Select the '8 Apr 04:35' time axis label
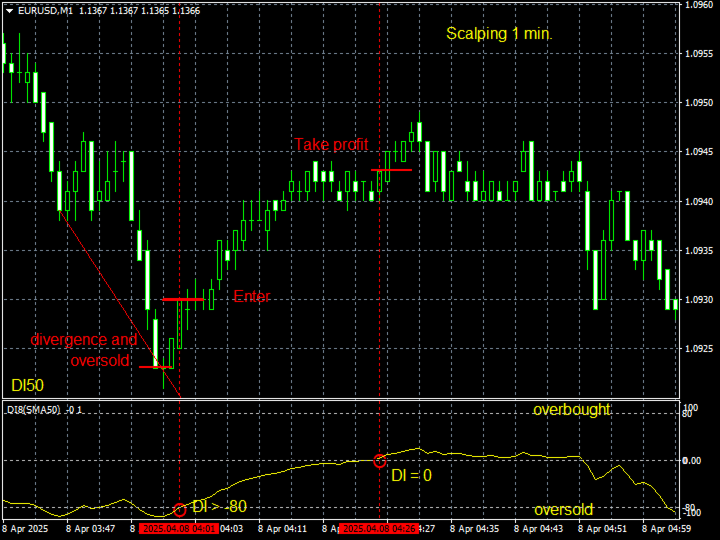The width and height of the screenshot is (720, 540). [474, 529]
